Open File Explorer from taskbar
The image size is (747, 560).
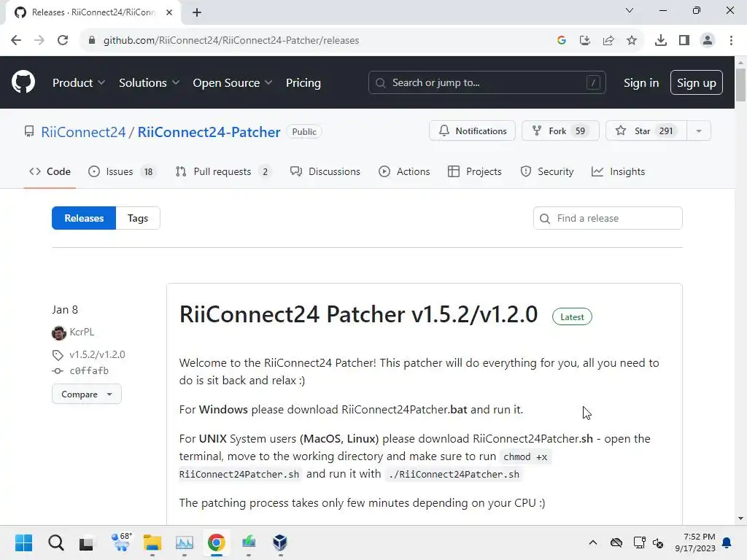(152, 542)
